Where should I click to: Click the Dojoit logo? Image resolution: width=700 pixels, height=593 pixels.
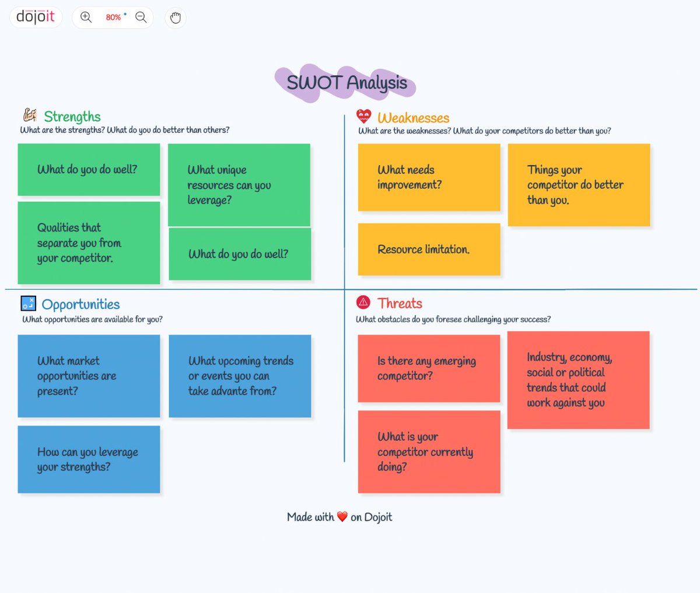(x=36, y=17)
